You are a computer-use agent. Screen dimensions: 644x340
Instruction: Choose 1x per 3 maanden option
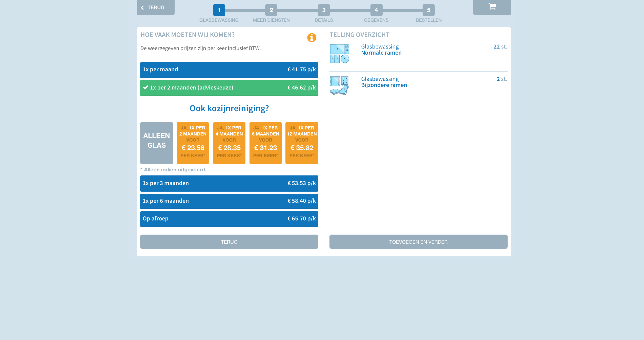pos(229,183)
